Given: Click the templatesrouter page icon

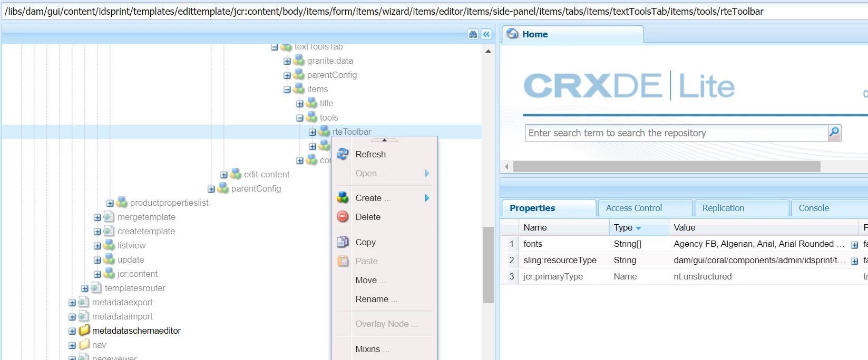Looking at the screenshot, I should click(96, 287).
